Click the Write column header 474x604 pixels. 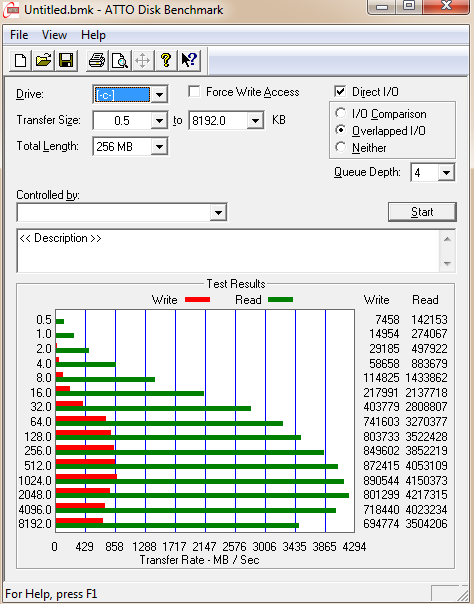tap(376, 300)
